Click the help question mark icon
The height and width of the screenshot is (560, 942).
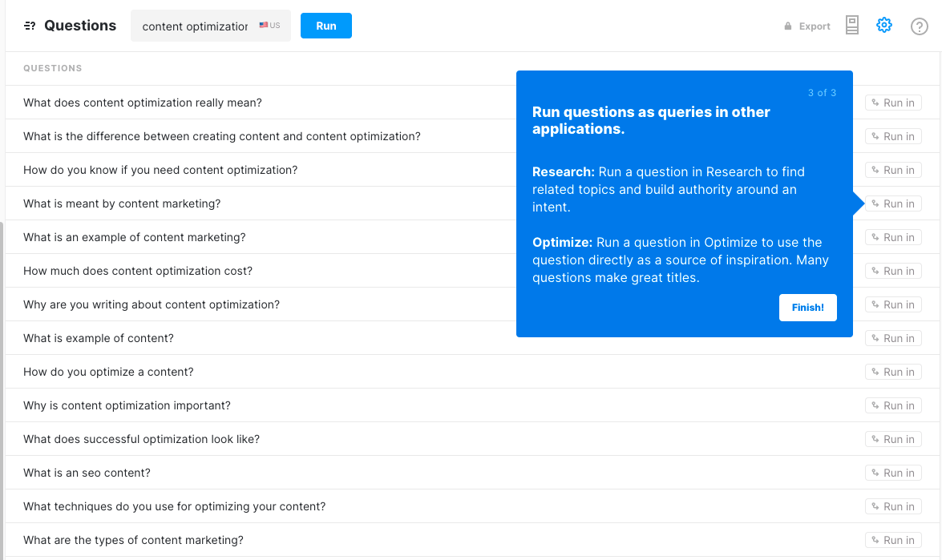click(x=920, y=26)
